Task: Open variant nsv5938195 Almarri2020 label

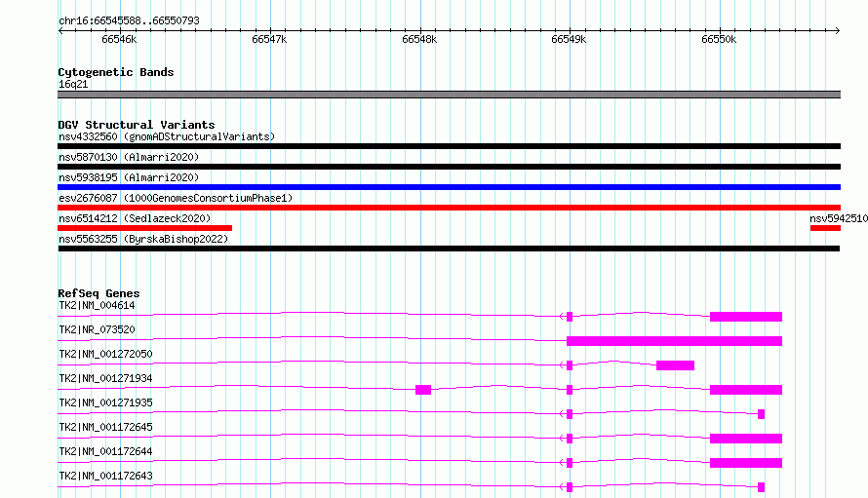Action: pos(129,177)
